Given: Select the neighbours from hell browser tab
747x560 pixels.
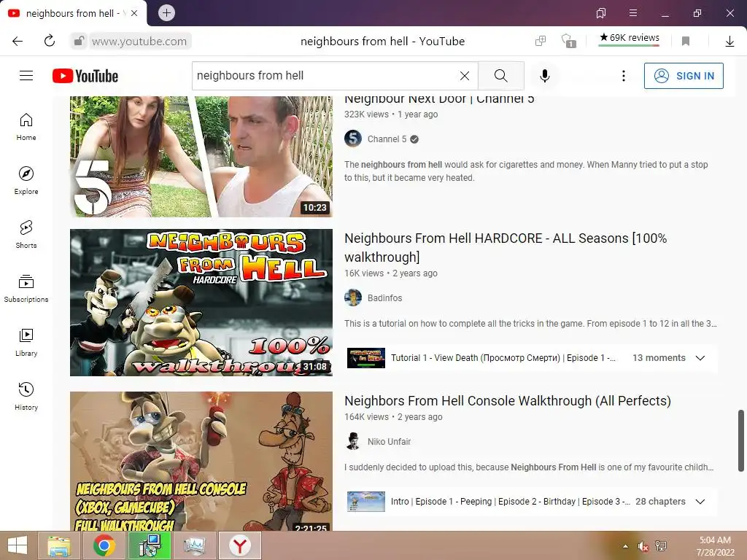Looking at the screenshot, I should coord(74,13).
